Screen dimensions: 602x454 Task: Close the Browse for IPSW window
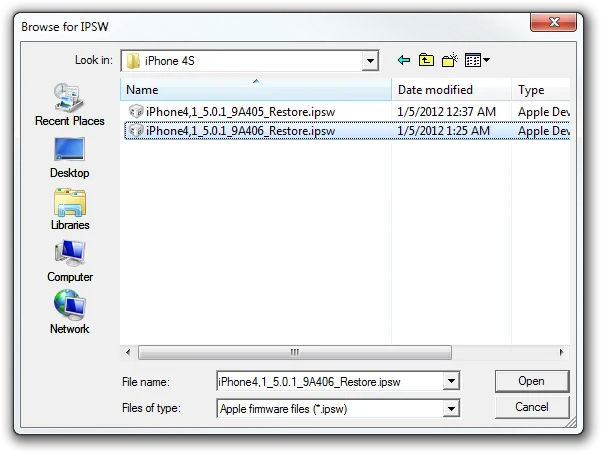pos(553,22)
